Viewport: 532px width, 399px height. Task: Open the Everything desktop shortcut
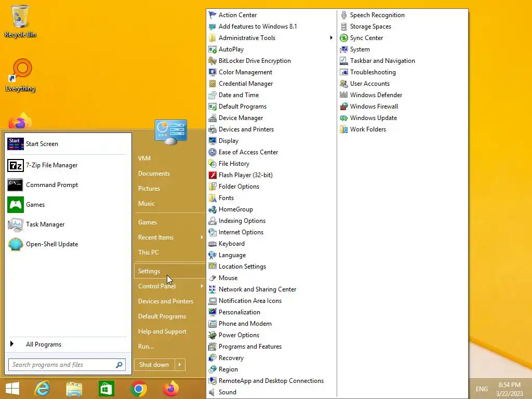pyautogui.click(x=20, y=75)
